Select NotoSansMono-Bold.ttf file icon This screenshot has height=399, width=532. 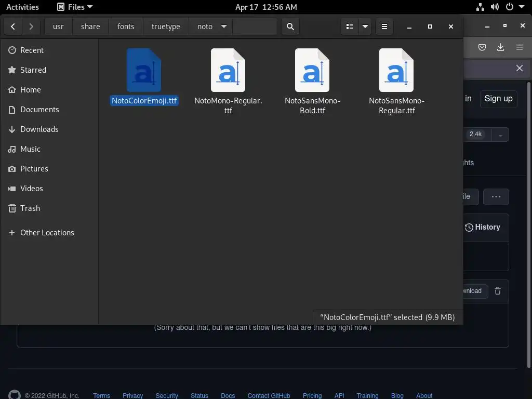(312, 70)
